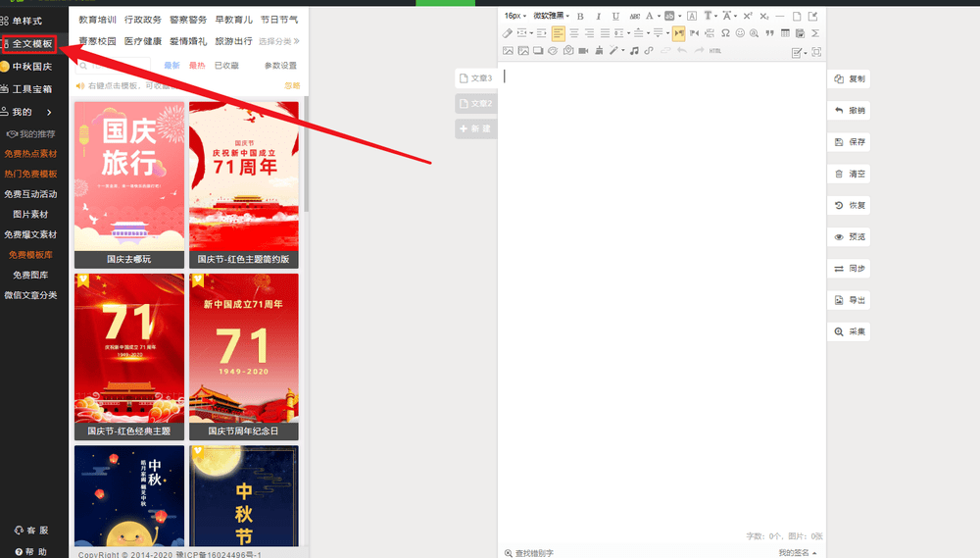This screenshot has height=558, width=980.
Task: Click the 保存 save button
Action: coord(850,142)
